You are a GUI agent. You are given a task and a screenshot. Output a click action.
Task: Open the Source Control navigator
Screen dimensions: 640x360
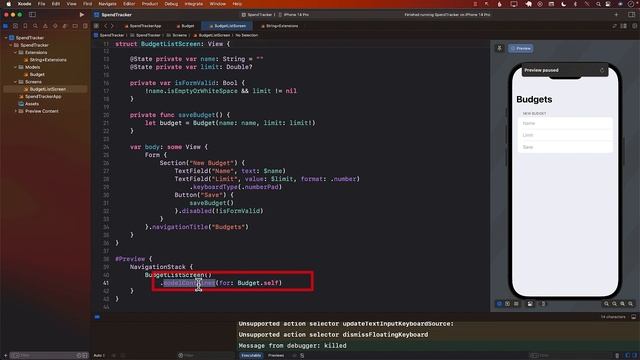[x=16, y=26]
